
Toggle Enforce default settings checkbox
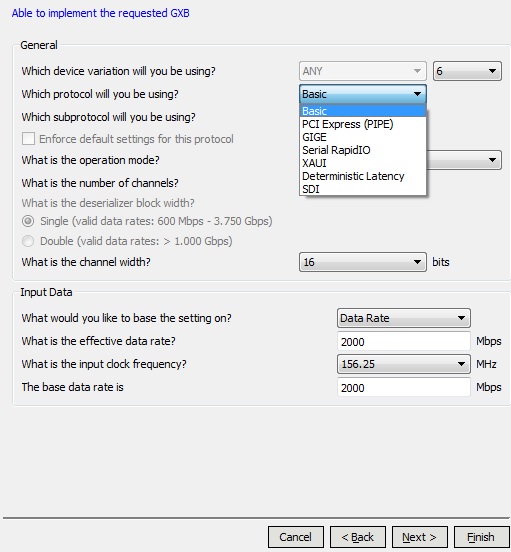(x=28, y=139)
